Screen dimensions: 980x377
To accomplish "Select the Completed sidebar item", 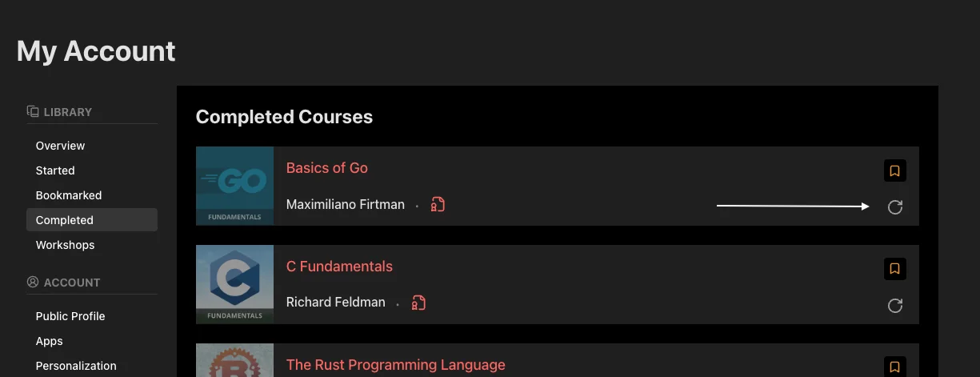I will 65,220.
